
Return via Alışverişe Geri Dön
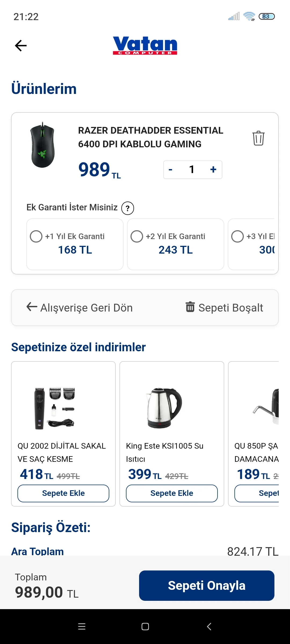click(79, 308)
